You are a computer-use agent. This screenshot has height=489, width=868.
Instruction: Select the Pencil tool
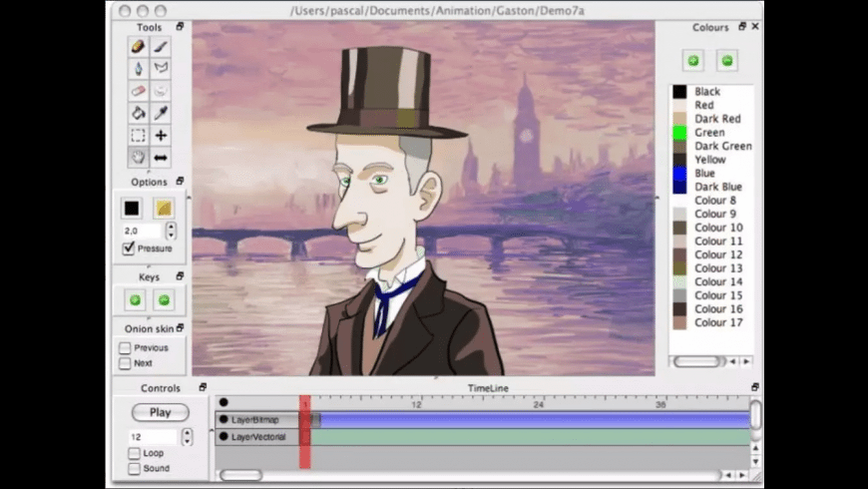pyautogui.click(x=139, y=47)
